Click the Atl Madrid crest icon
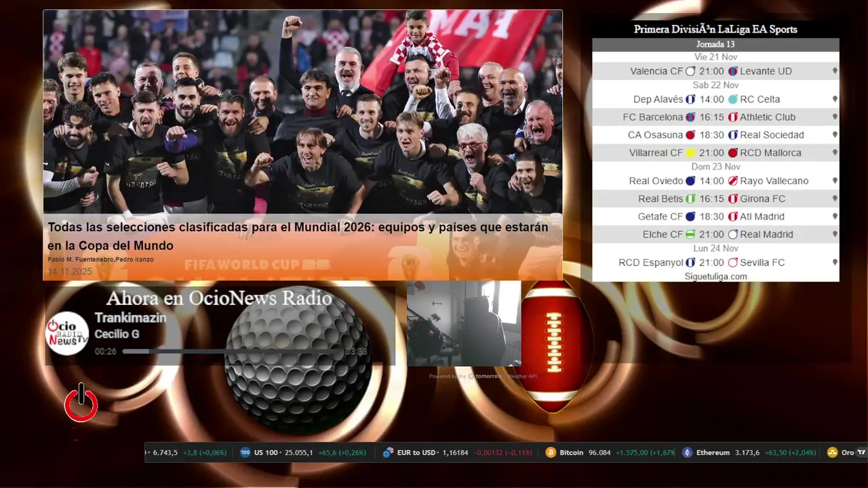The image size is (868, 488). (x=733, y=217)
